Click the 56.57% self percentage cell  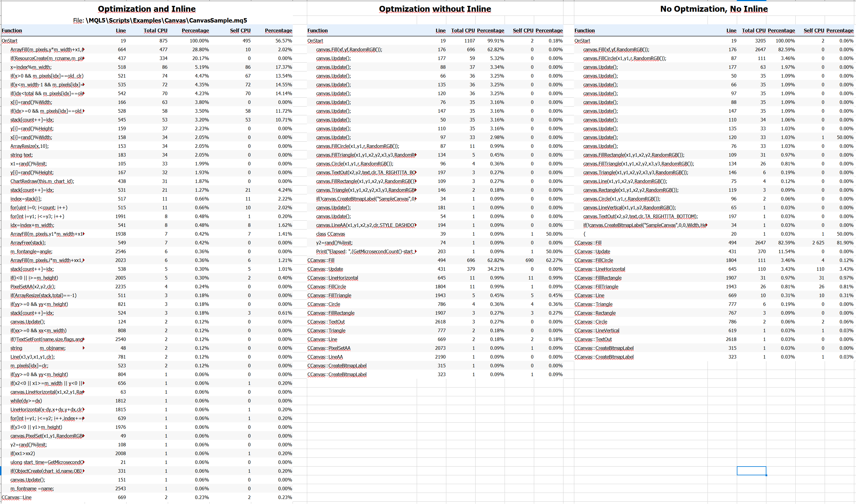tap(284, 41)
